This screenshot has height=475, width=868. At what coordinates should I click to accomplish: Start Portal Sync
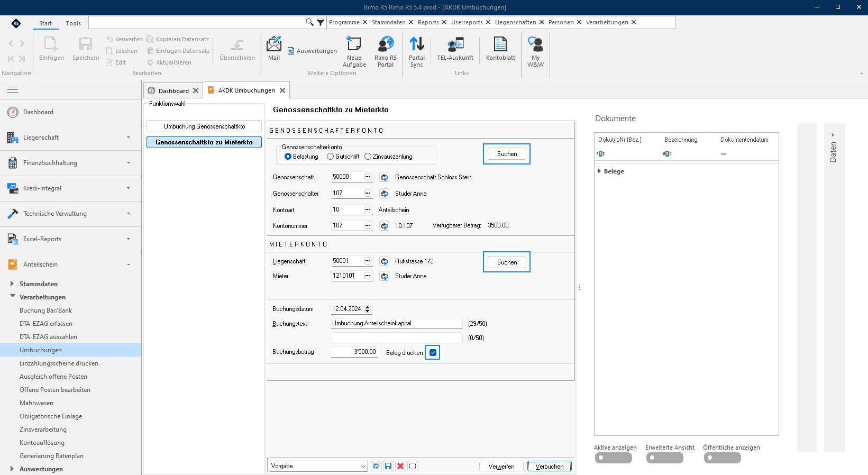417,52
